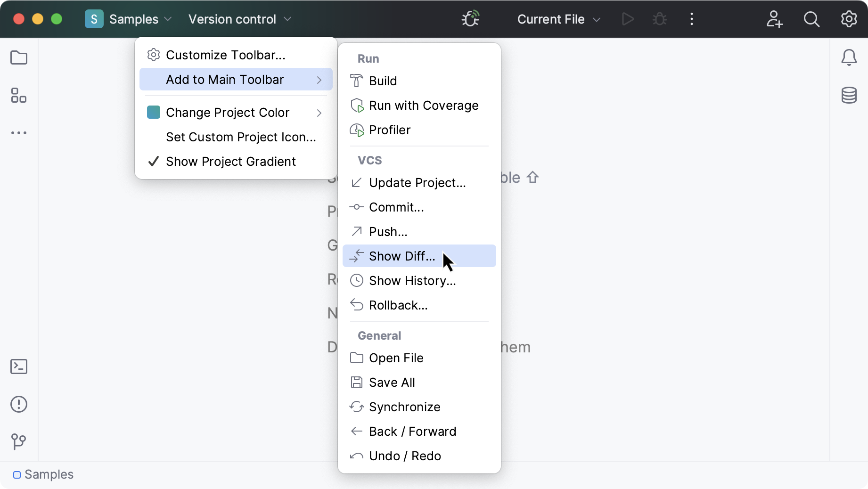
Task: Pick the Change Project Color swatch
Action: (x=153, y=112)
